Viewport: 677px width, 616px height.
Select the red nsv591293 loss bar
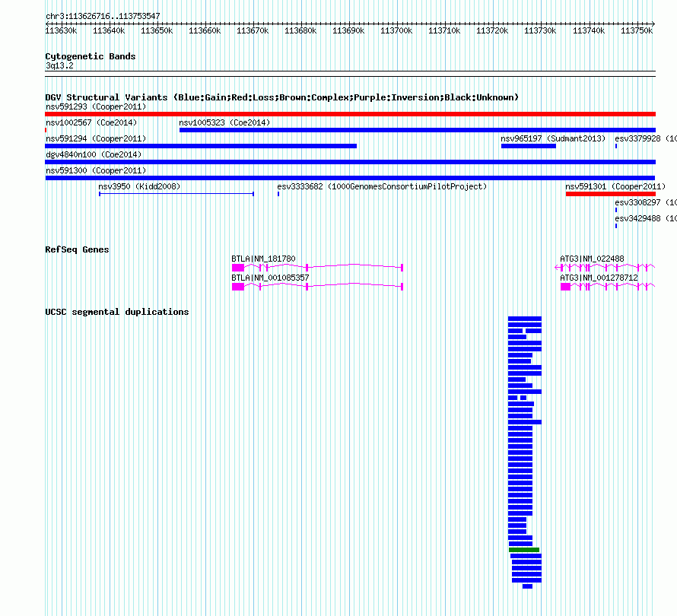[x=350, y=114]
